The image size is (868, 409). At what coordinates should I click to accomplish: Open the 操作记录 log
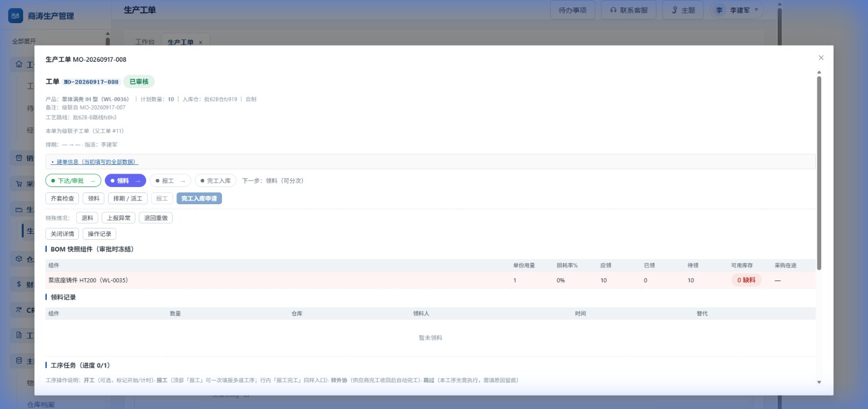(99, 234)
